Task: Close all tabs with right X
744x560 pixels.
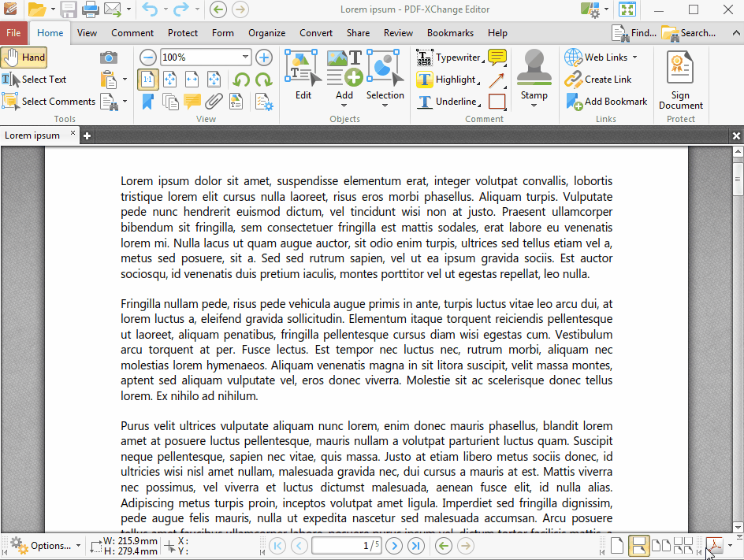Action: (736, 136)
